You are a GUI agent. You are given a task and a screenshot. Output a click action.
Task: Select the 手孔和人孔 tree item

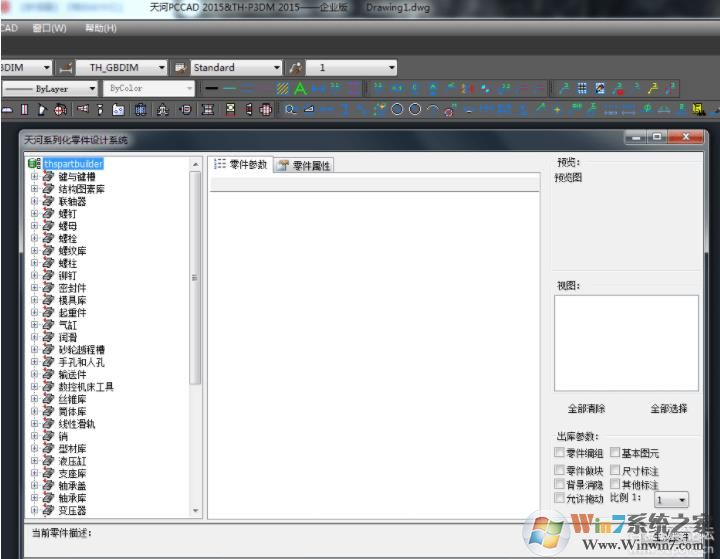tap(81, 362)
